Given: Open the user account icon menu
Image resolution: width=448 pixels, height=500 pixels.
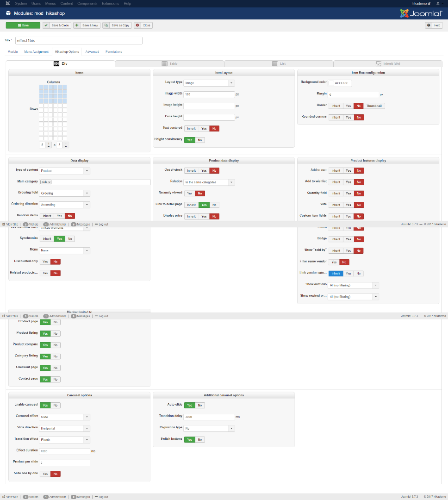Looking at the screenshot, I should (438, 4).
